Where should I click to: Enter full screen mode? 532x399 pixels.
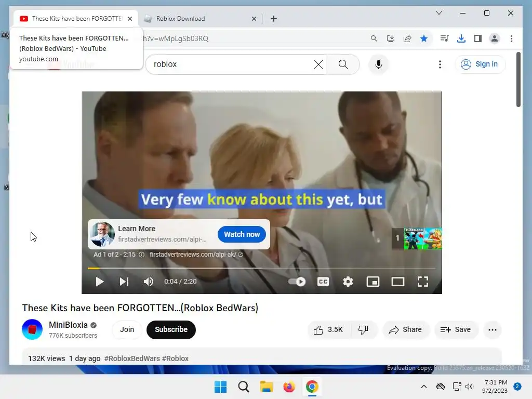pos(423,282)
